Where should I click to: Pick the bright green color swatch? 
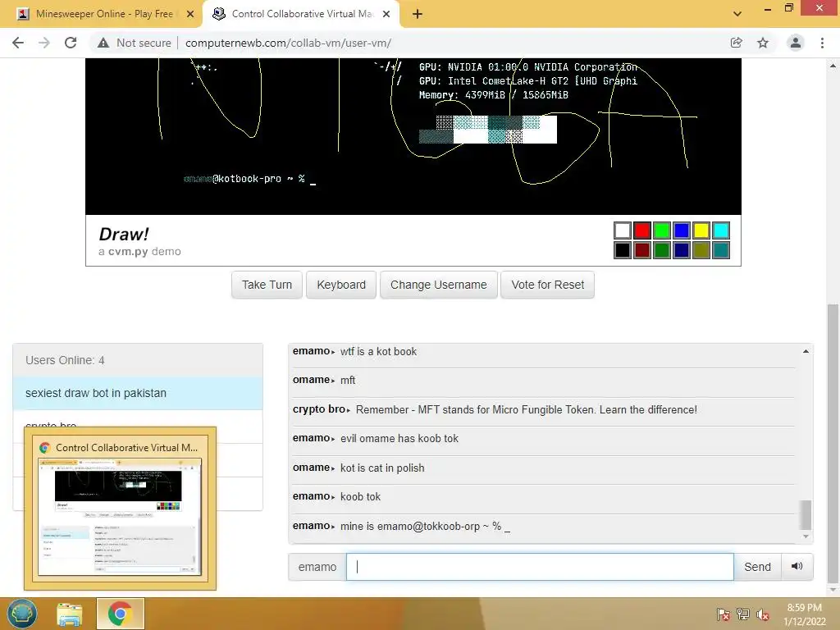pos(662,231)
